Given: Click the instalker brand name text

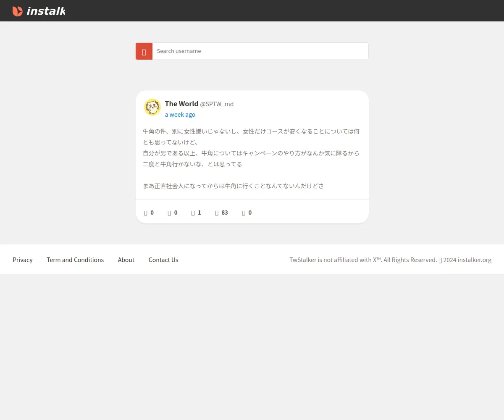Looking at the screenshot, I should click(46, 11).
